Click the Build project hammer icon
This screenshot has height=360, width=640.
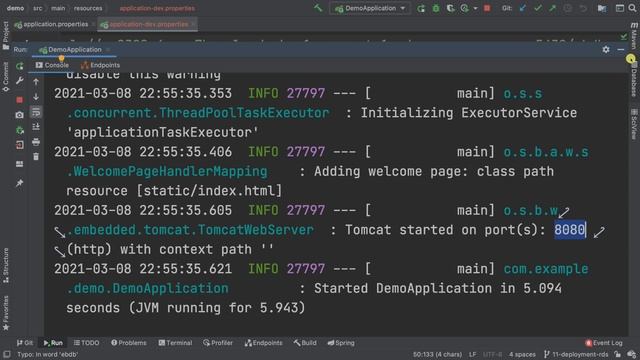click(x=318, y=8)
